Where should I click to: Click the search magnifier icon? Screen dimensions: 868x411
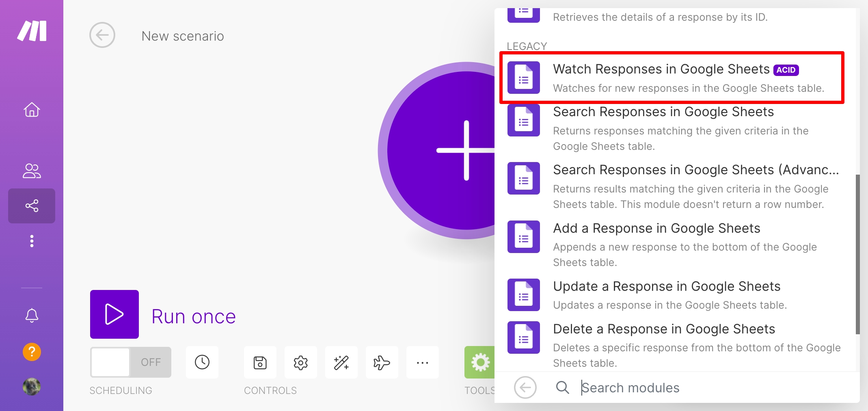click(562, 387)
